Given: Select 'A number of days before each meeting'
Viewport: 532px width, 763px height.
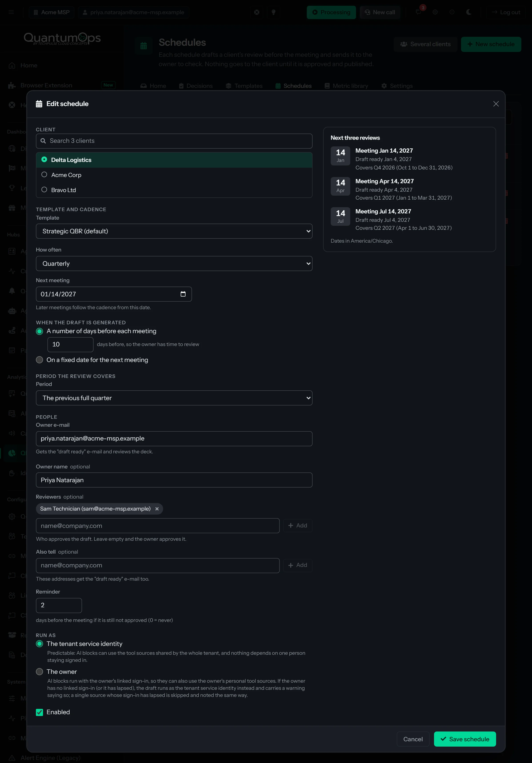Looking at the screenshot, I should (39, 331).
